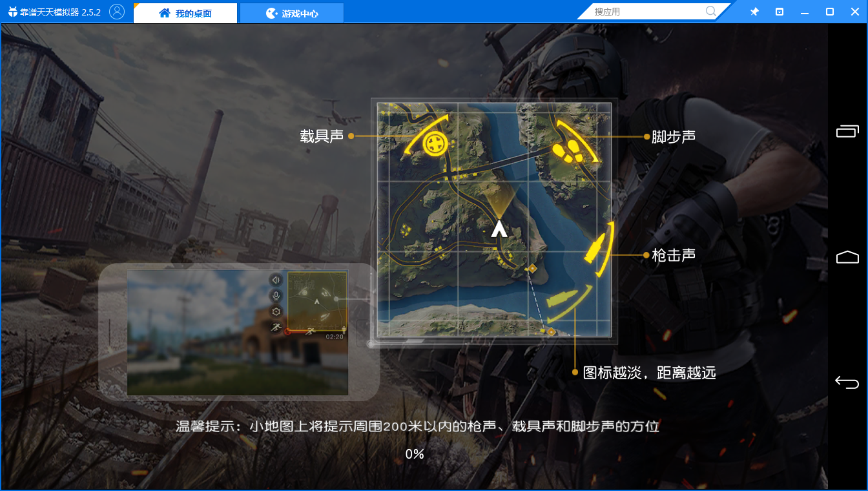Click the footsteps icon on map

click(568, 152)
